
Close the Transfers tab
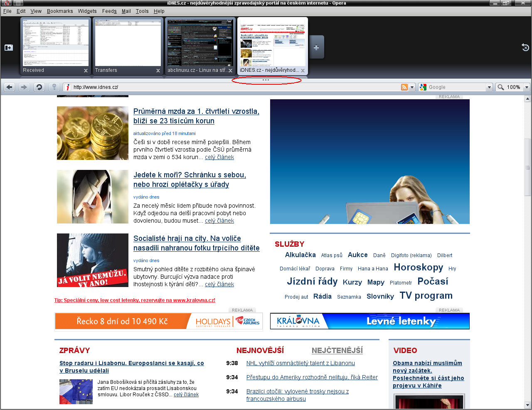click(x=158, y=71)
